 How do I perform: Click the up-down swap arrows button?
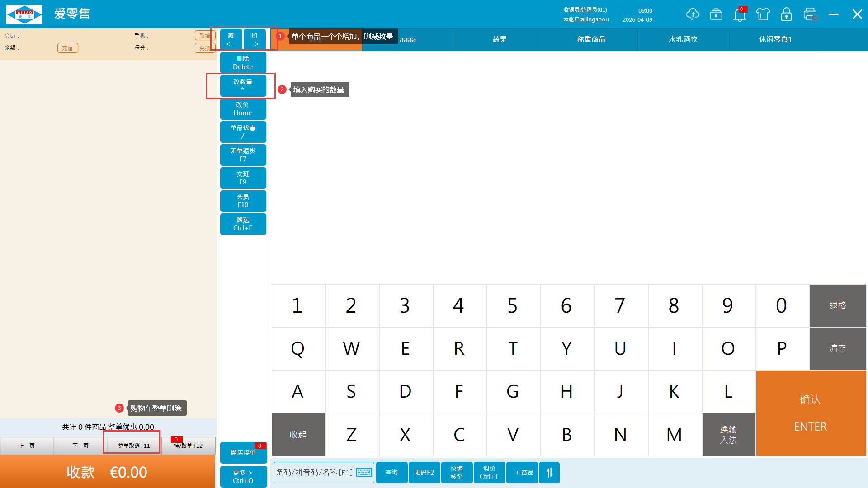click(x=549, y=473)
